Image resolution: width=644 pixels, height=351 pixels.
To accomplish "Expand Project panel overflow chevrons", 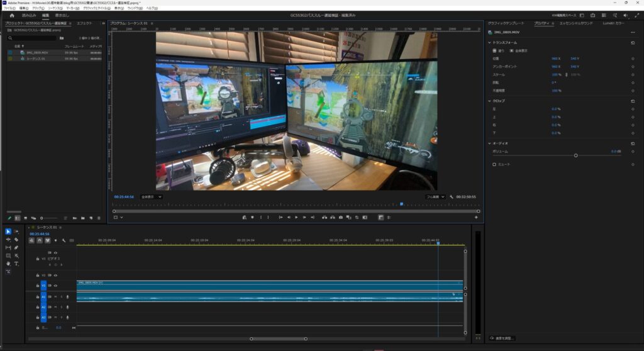I will click(x=103, y=23).
